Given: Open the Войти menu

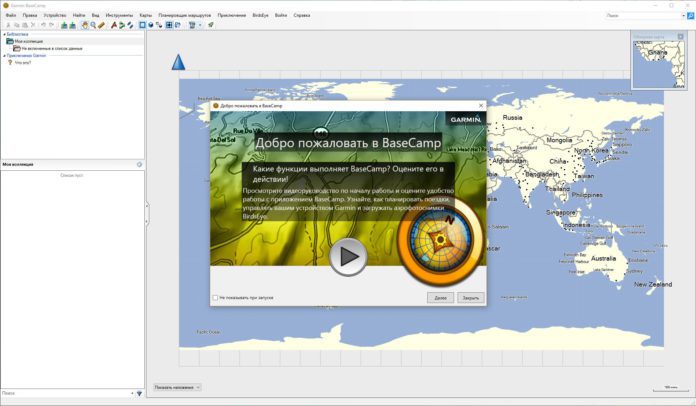Looking at the screenshot, I should 281,15.
